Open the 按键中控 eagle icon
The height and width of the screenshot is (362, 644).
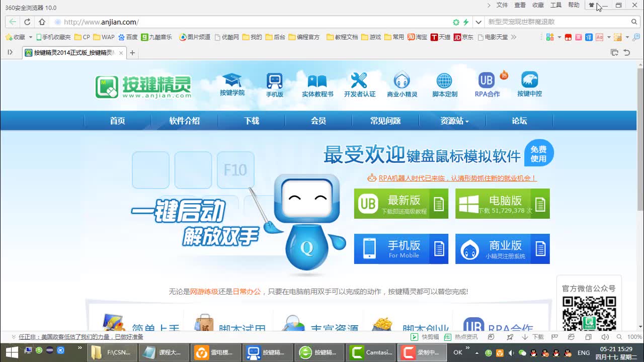529,85
